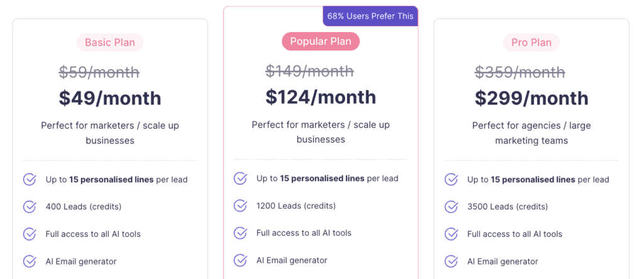Select the Pro Plan badge
644x279 pixels.
click(x=531, y=42)
